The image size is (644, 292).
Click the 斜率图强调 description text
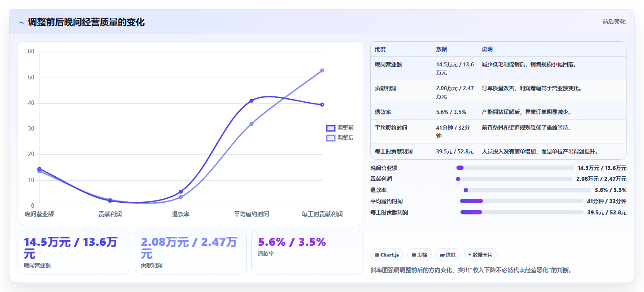(x=471, y=270)
